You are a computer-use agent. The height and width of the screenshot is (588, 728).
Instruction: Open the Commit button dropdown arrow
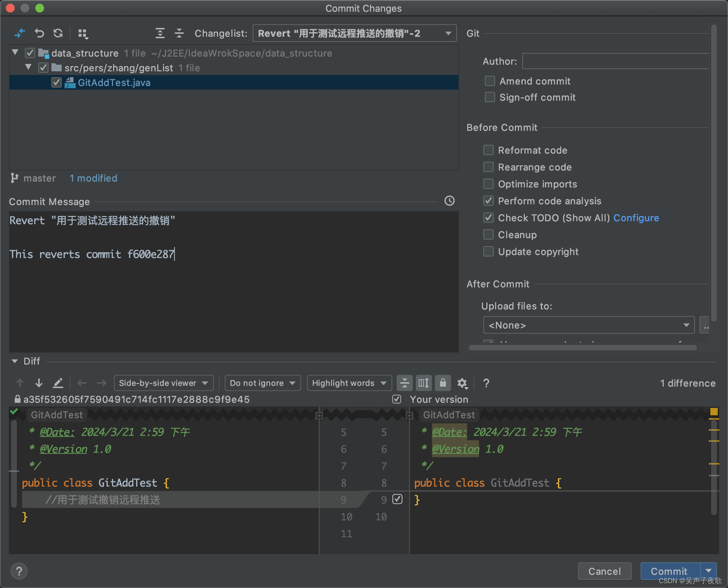(x=709, y=571)
